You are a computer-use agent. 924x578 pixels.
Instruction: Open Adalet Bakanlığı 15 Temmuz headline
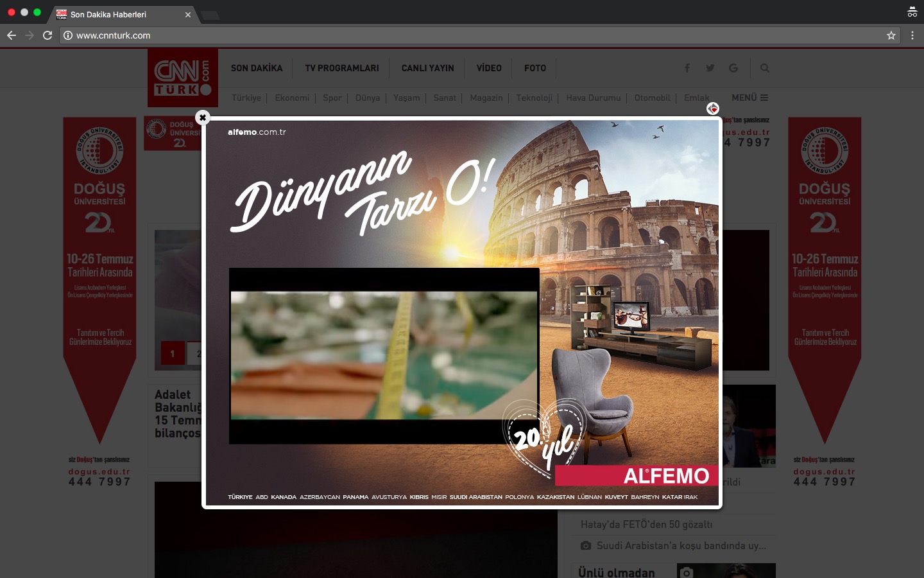178,414
